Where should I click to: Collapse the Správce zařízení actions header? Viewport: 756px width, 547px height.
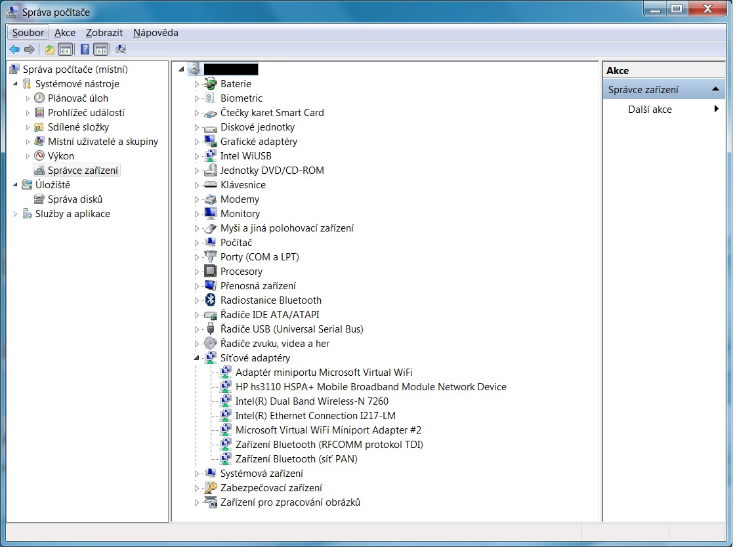click(x=715, y=89)
